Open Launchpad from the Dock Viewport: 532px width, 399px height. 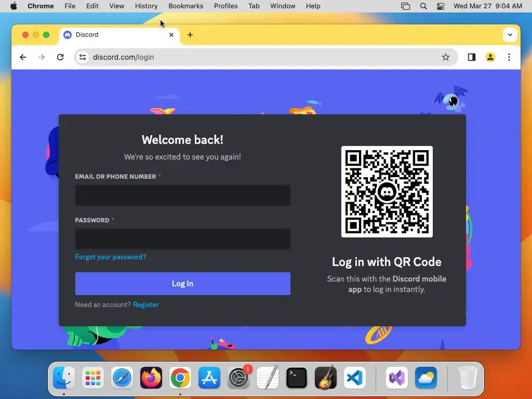(x=93, y=378)
